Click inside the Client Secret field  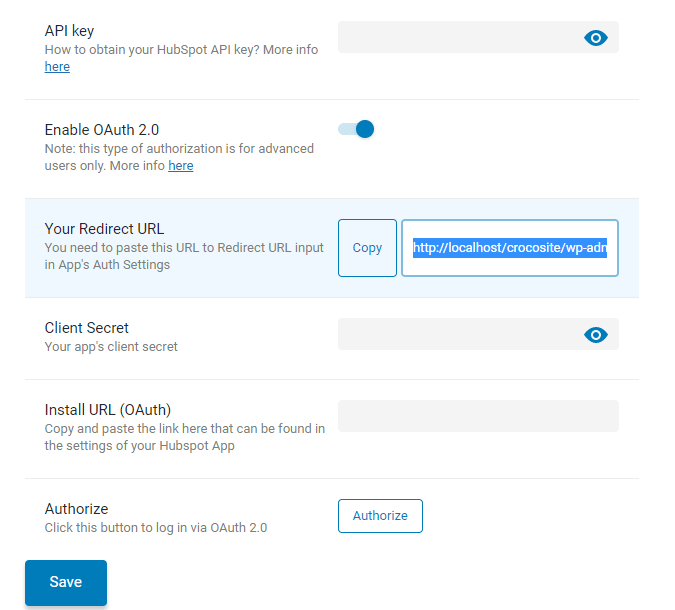(x=478, y=334)
